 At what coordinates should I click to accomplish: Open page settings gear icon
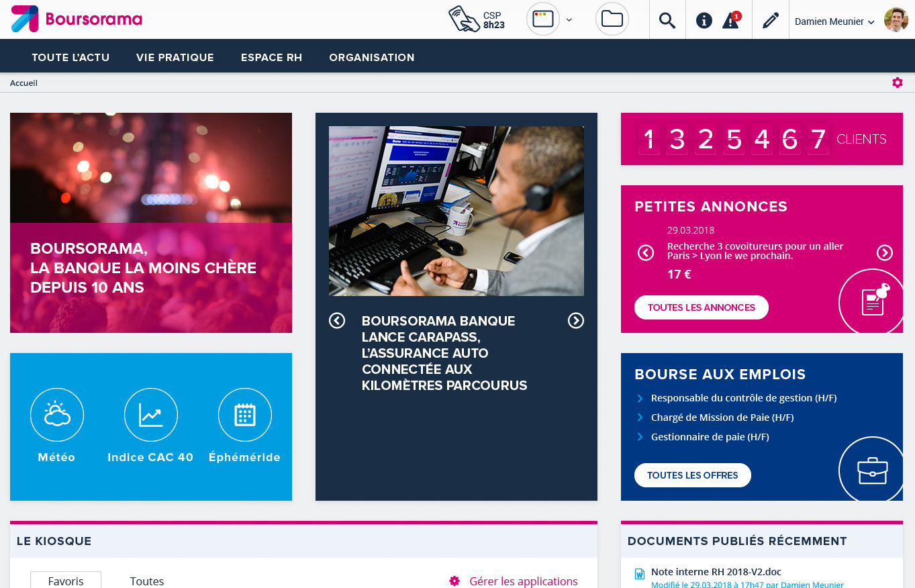pos(898,83)
